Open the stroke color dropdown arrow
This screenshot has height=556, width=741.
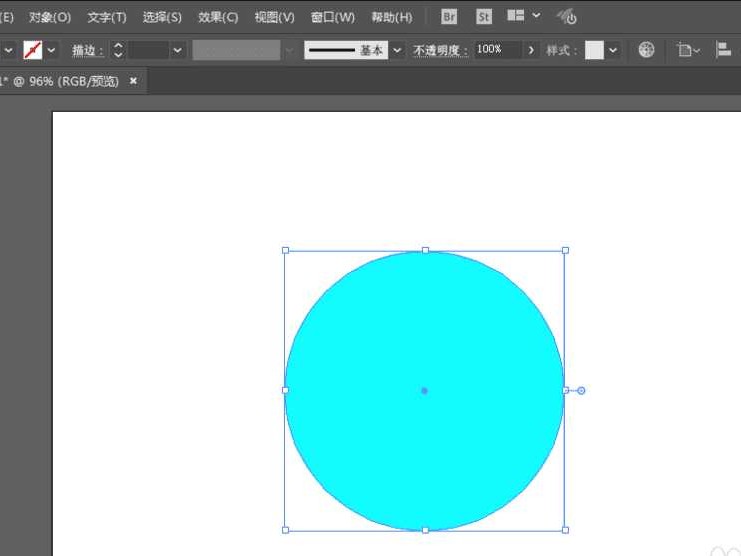[x=52, y=50]
